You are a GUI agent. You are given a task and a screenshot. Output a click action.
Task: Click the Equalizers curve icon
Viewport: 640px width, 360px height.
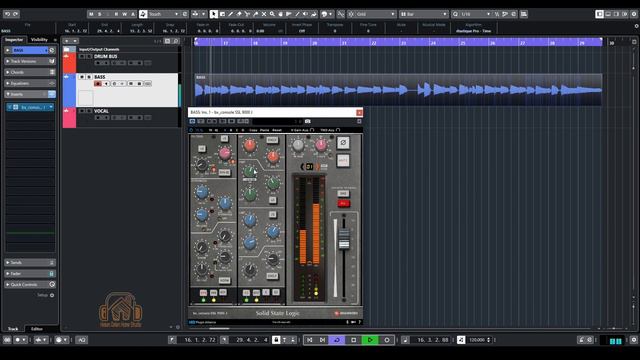click(x=52, y=83)
